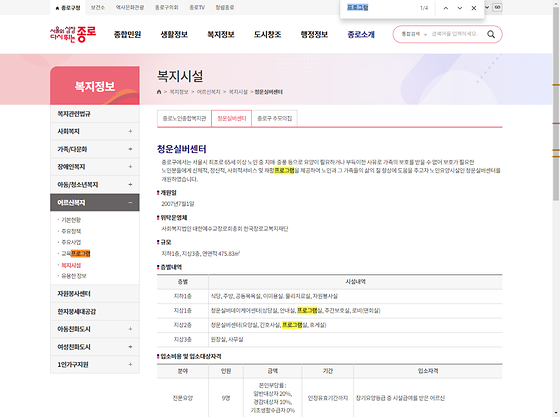The image size is (560, 417).
Task: Switch to the 종로노인종합복지관 tab
Action: pyautogui.click(x=184, y=119)
